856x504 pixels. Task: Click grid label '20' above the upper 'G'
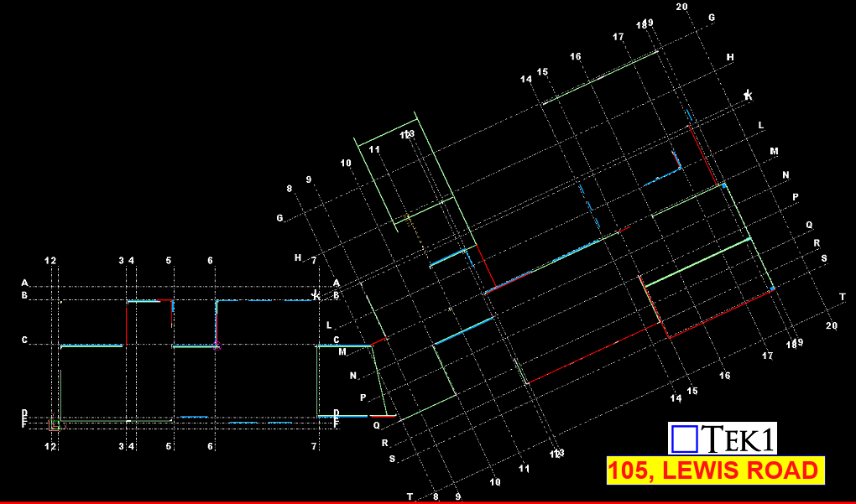pyautogui.click(x=681, y=7)
